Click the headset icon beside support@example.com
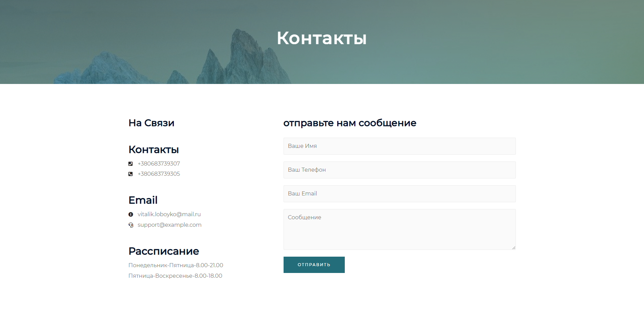Viewport: 644px width, 309px height. [x=131, y=225]
